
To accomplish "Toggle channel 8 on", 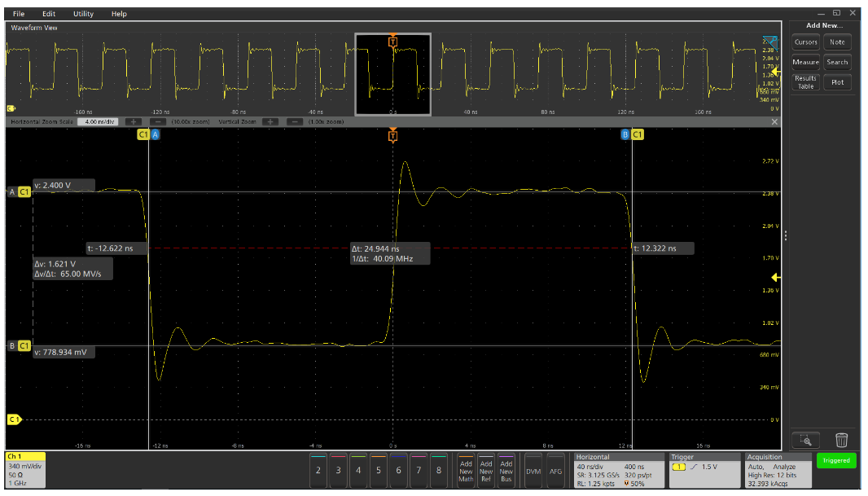I will point(439,470).
